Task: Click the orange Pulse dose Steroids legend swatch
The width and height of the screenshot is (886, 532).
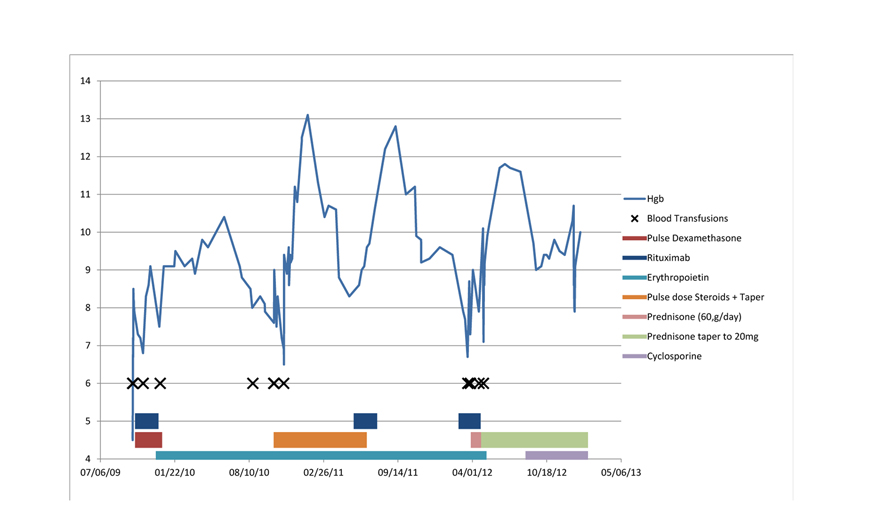Action: click(x=635, y=297)
